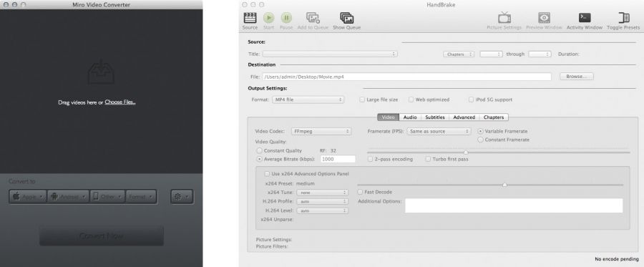Open the Chapters selection dropdown
Screen dimensions: 644x267
[x=459, y=54]
